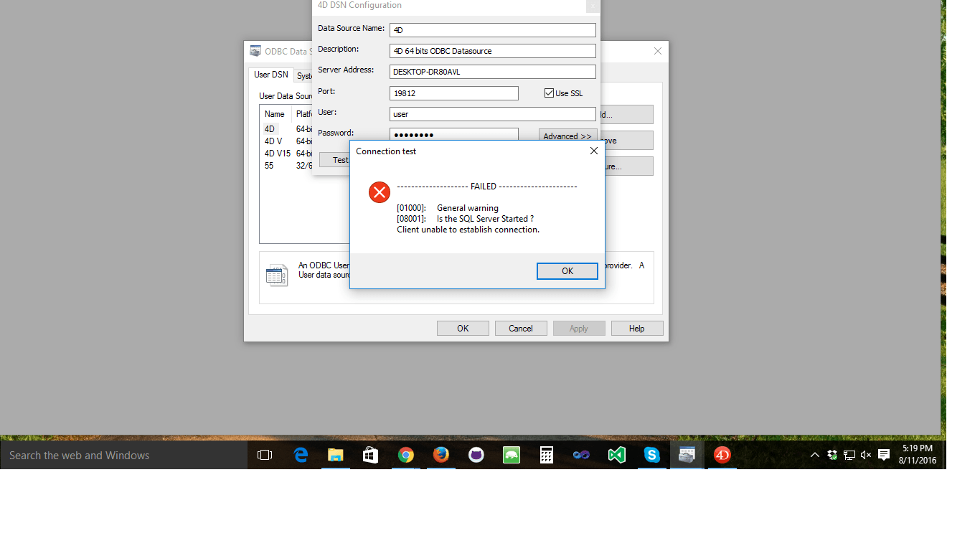
Task: Toggle the Use SSL checkbox
Action: [x=549, y=93]
